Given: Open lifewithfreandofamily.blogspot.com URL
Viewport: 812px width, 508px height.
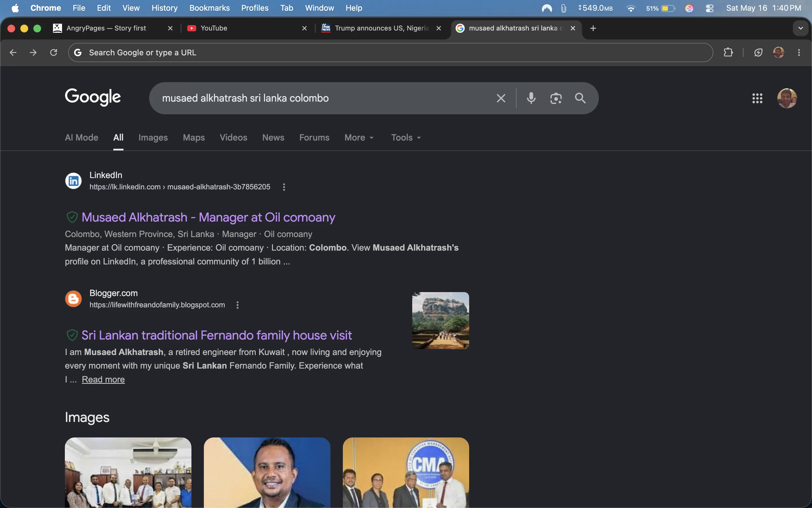Looking at the screenshot, I should [157, 305].
